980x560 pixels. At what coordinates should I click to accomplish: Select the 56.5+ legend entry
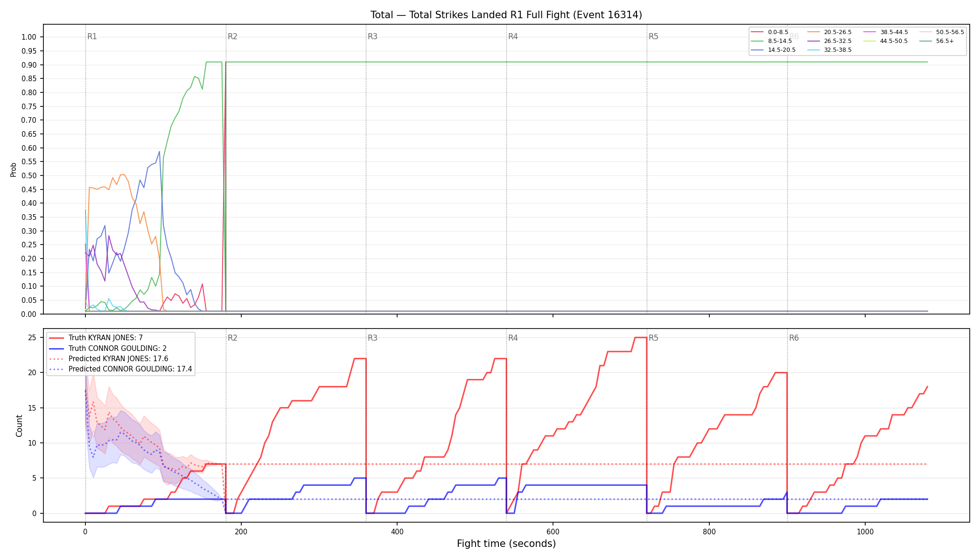click(x=937, y=41)
